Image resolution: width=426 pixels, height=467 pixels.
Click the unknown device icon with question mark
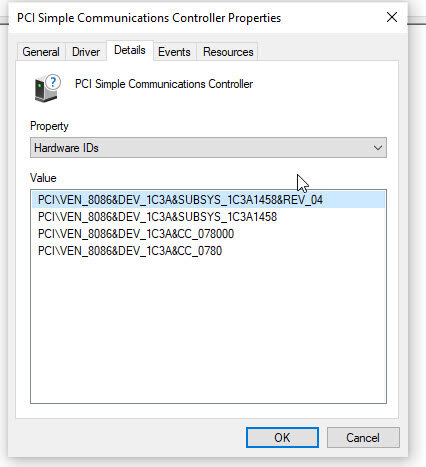coord(47,88)
